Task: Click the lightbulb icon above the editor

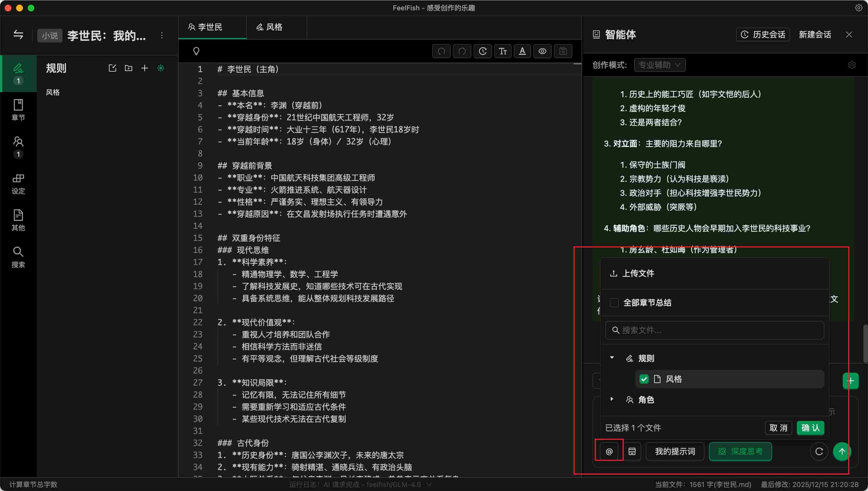Action: [x=196, y=51]
